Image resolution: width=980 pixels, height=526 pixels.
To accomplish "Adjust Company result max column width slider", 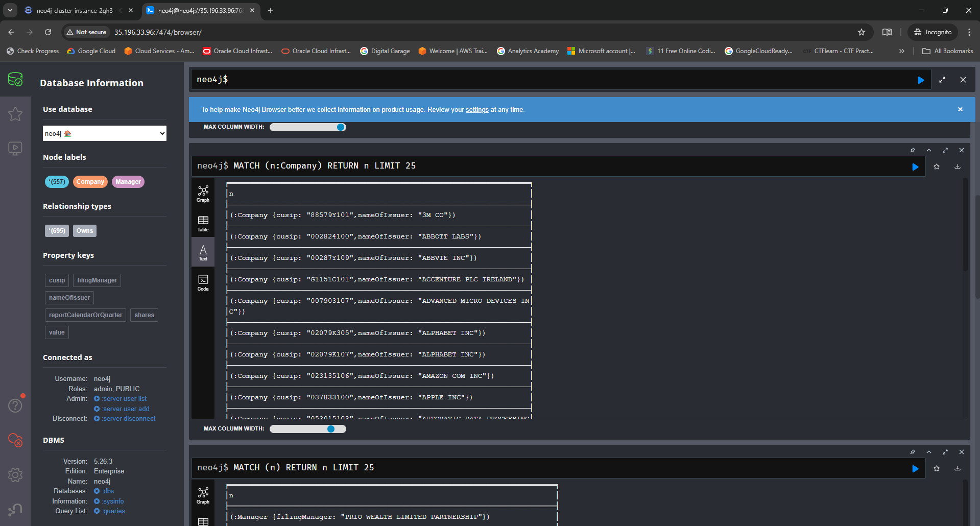I will point(308,429).
